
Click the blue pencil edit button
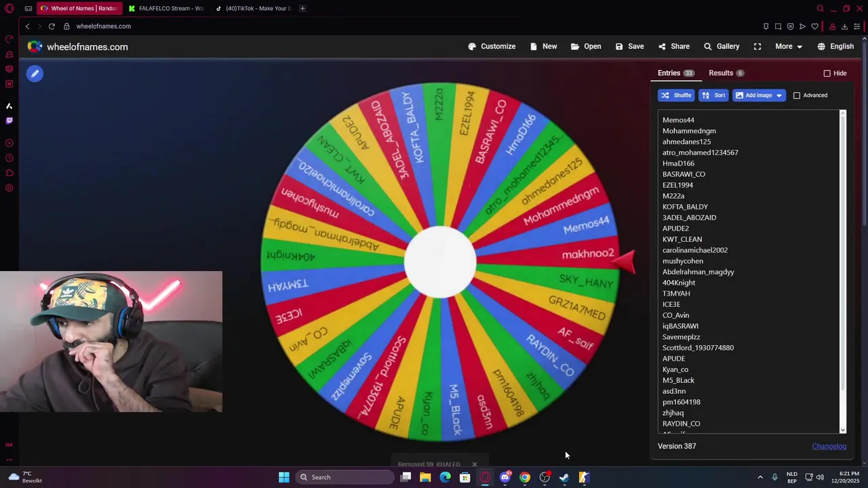(35, 73)
